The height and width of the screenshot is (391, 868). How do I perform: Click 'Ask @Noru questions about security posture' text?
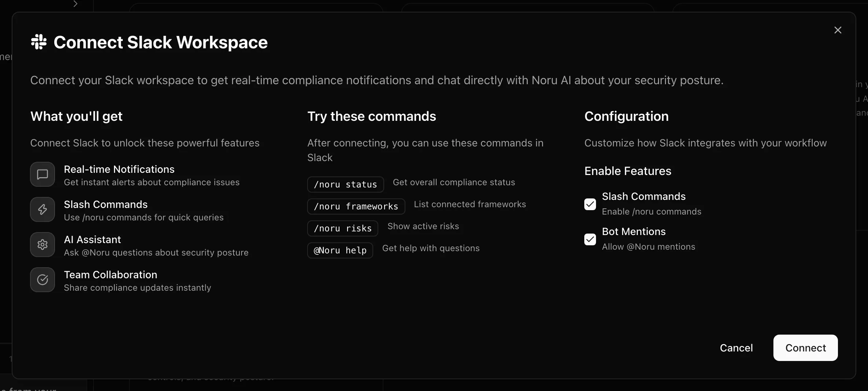pos(156,253)
